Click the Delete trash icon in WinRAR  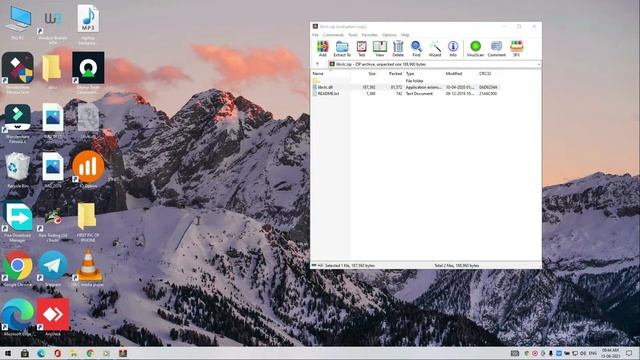click(x=398, y=49)
